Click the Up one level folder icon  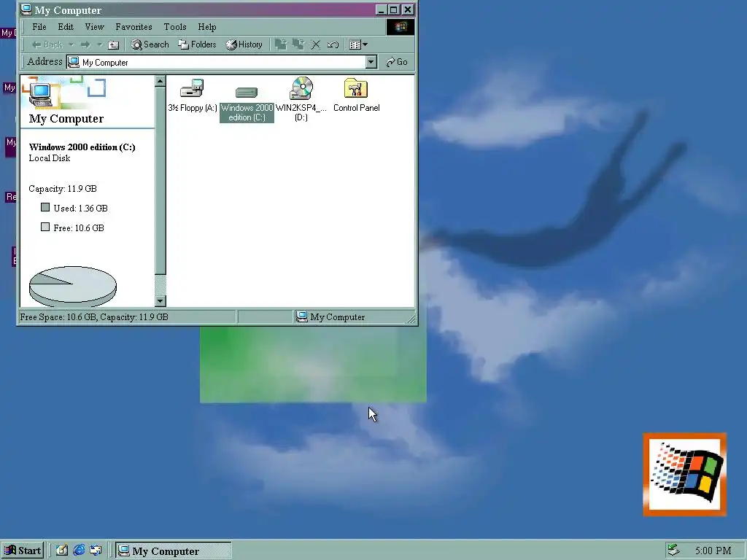pyautogui.click(x=113, y=44)
